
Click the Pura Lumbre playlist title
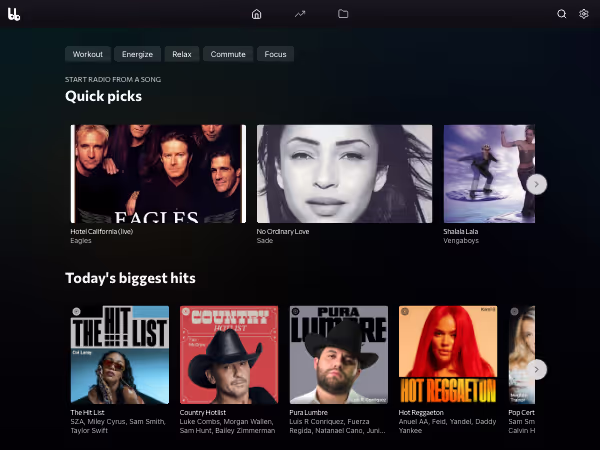pos(308,412)
